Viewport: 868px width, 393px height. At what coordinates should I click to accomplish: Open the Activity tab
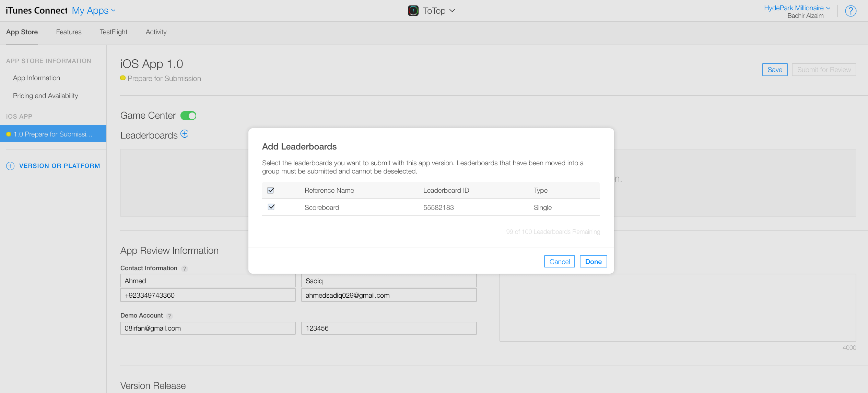coord(156,32)
